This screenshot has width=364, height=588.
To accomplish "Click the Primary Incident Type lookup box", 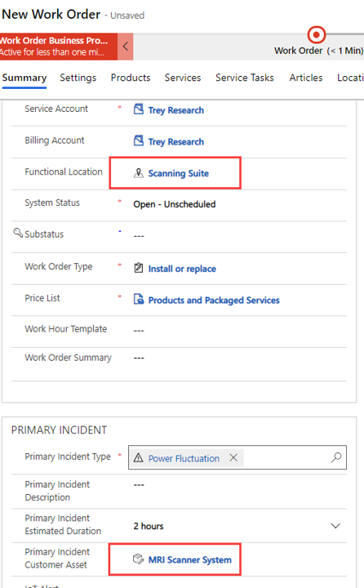I will tap(237, 457).
